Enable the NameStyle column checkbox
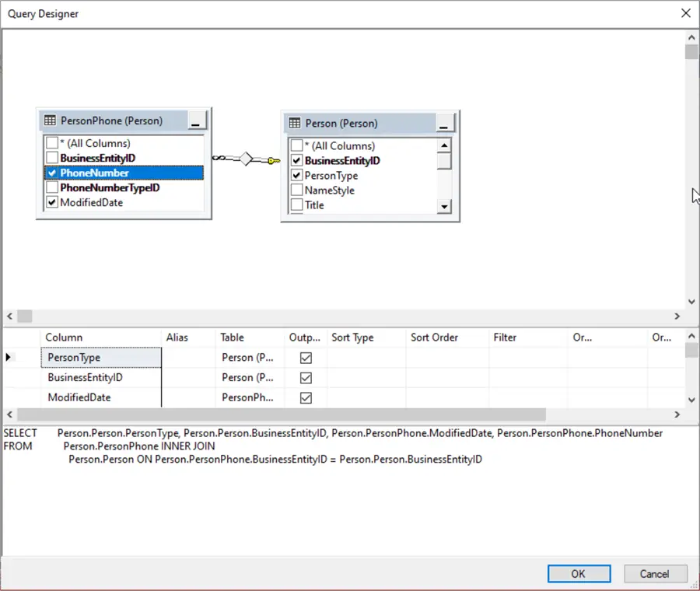700x591 pixels. point(296,191)
